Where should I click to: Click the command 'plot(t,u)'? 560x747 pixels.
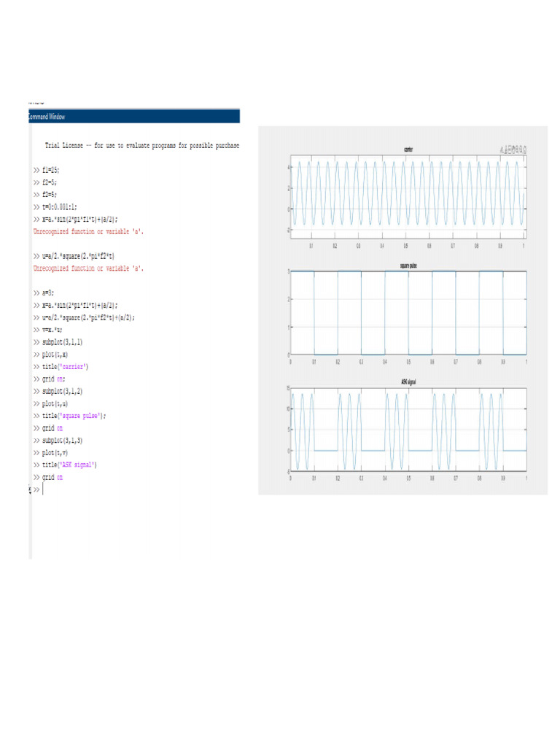tap(55, 403)
